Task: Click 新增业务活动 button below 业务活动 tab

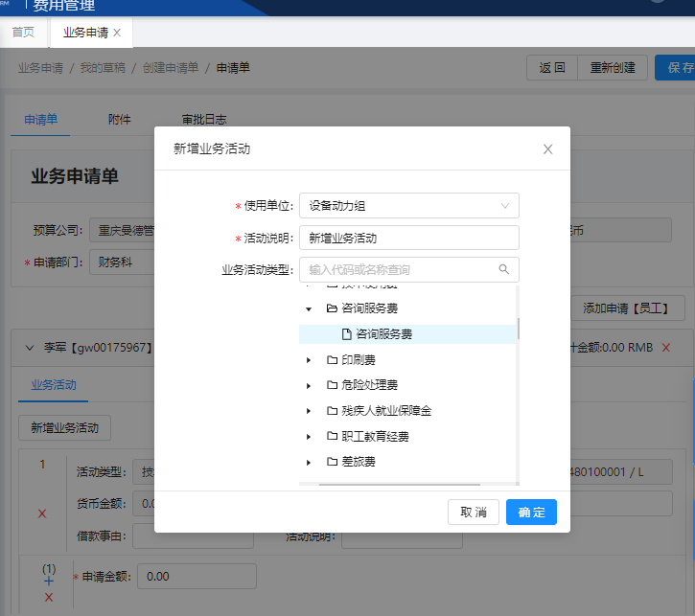Action: (64, 427)
